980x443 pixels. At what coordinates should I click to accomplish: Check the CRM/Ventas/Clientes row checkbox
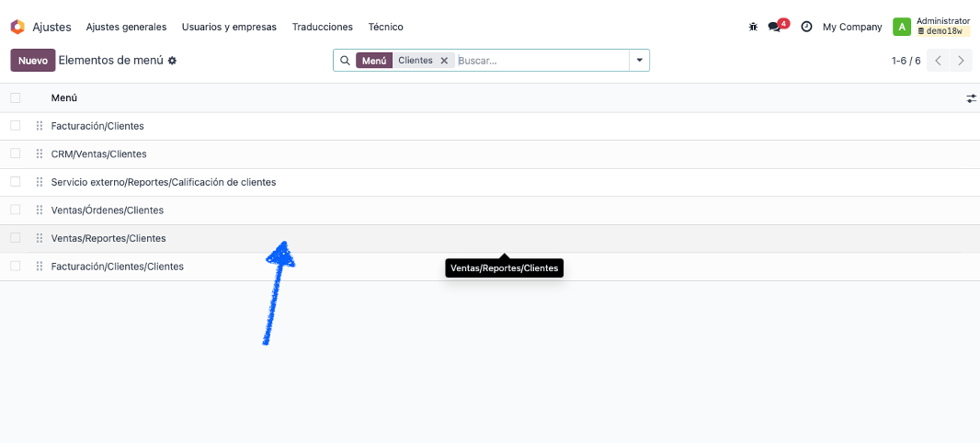15,153
